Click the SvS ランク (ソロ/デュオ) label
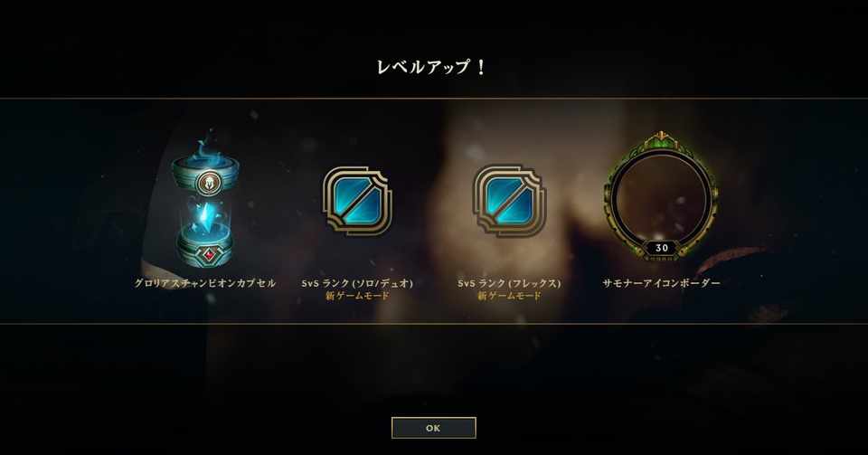The height and width of the screenshot is (455, 868). (358, 283)
